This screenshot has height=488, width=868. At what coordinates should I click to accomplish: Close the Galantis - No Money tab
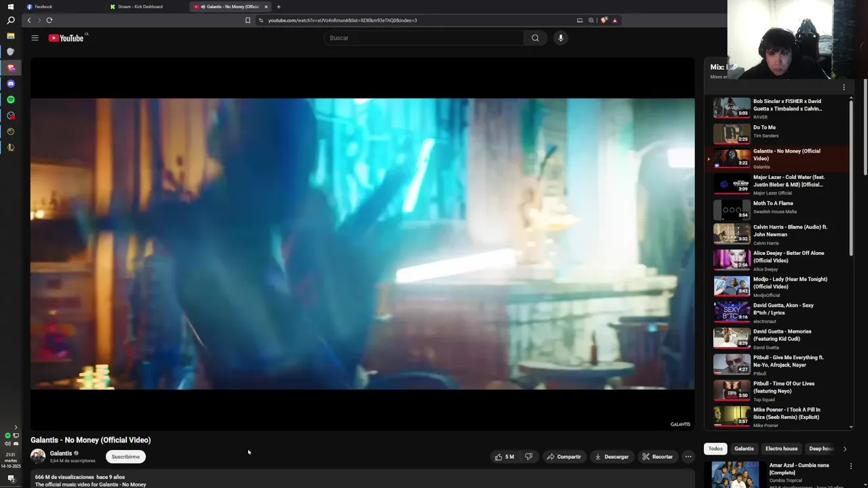pyautogui.click(x=266, y=7)
